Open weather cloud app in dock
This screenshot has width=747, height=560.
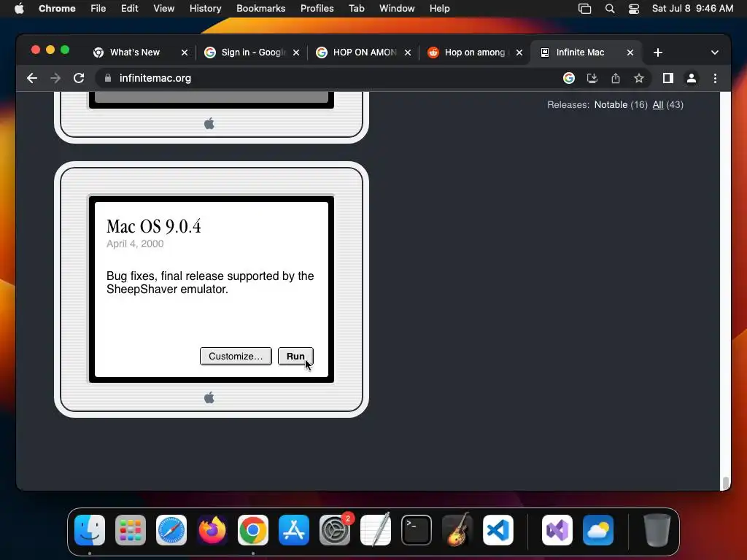coord(598,530)
